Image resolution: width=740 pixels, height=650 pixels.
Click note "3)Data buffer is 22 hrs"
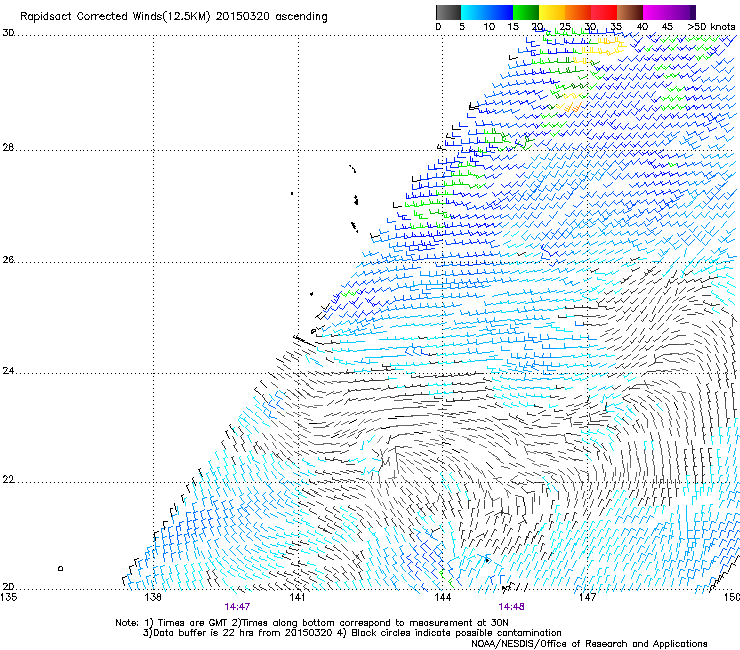tap(196, 633)
